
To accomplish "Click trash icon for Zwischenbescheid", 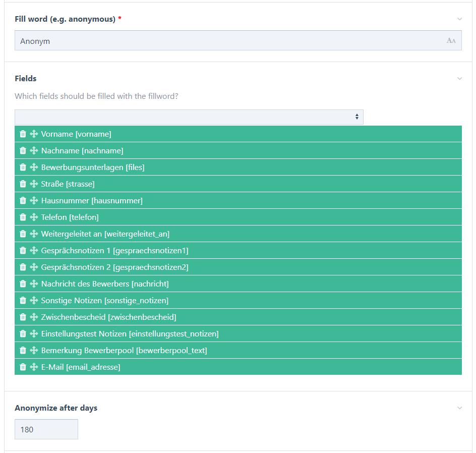I will tap(23, 317).
